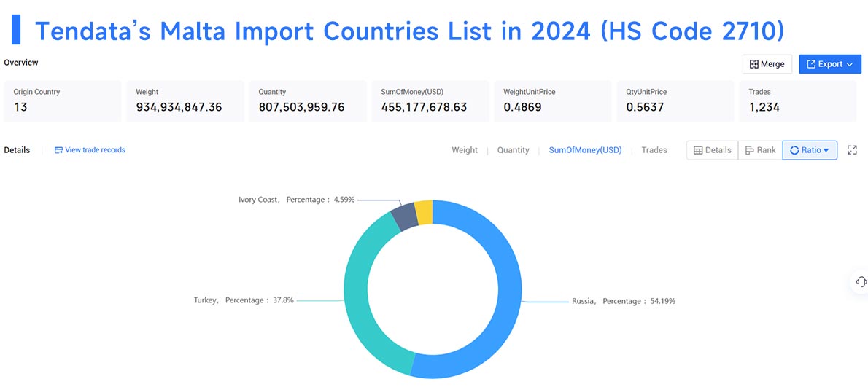The image size is (868, 387).
Task: Click the Trades count 1,234
Action: click(x=764, y=107)
